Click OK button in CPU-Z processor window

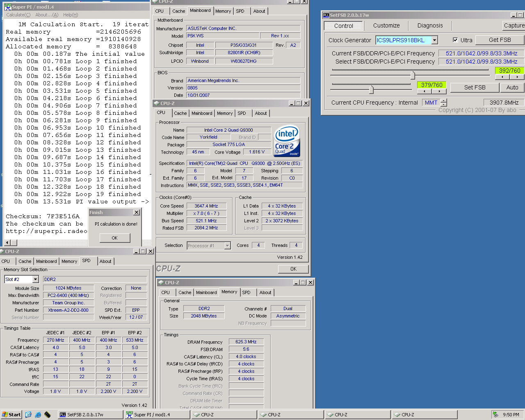tap(293, 269)
